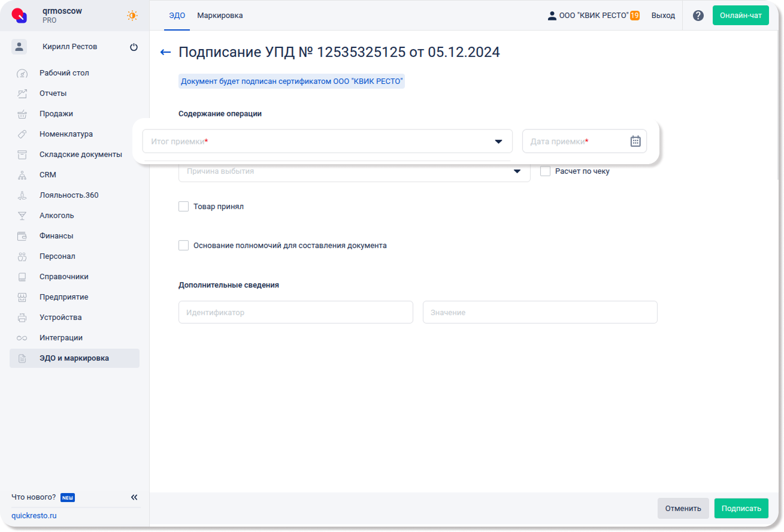Click the notification badge showing 19
The width and height of the screenshot is (784, 532).
point(634,16)
